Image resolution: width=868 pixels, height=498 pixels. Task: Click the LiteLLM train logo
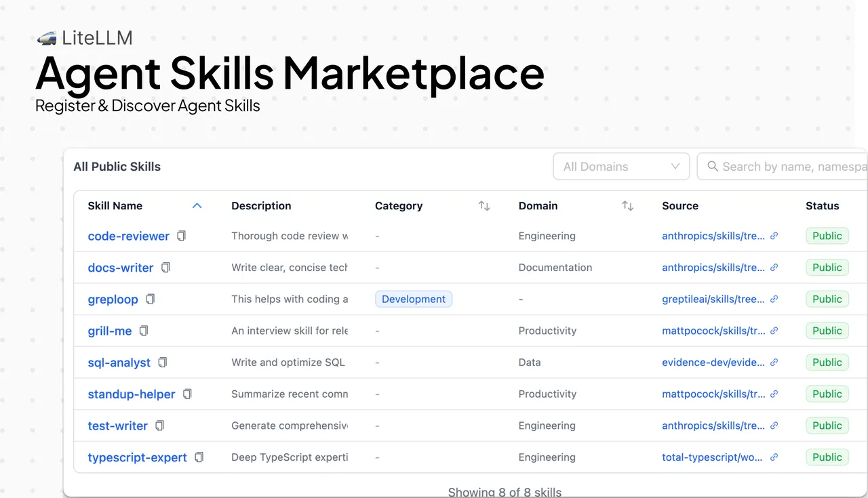(x=47, y=39)
